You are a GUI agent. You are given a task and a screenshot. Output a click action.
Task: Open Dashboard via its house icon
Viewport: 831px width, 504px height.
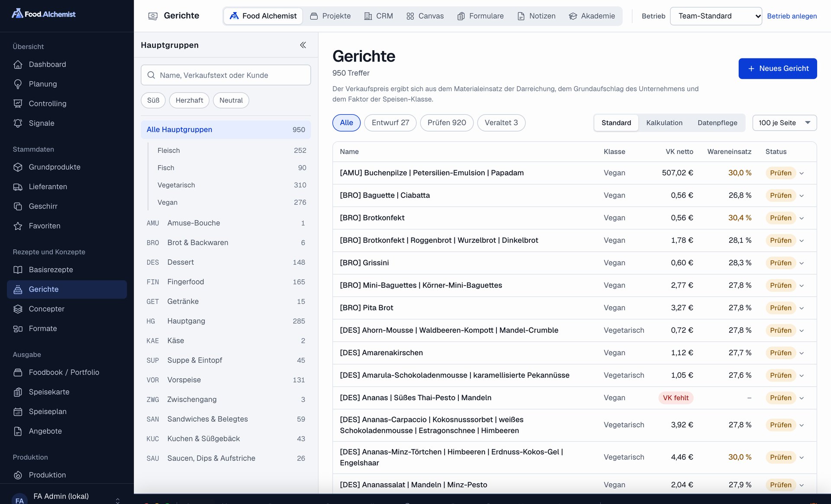[x=18, y=64]
